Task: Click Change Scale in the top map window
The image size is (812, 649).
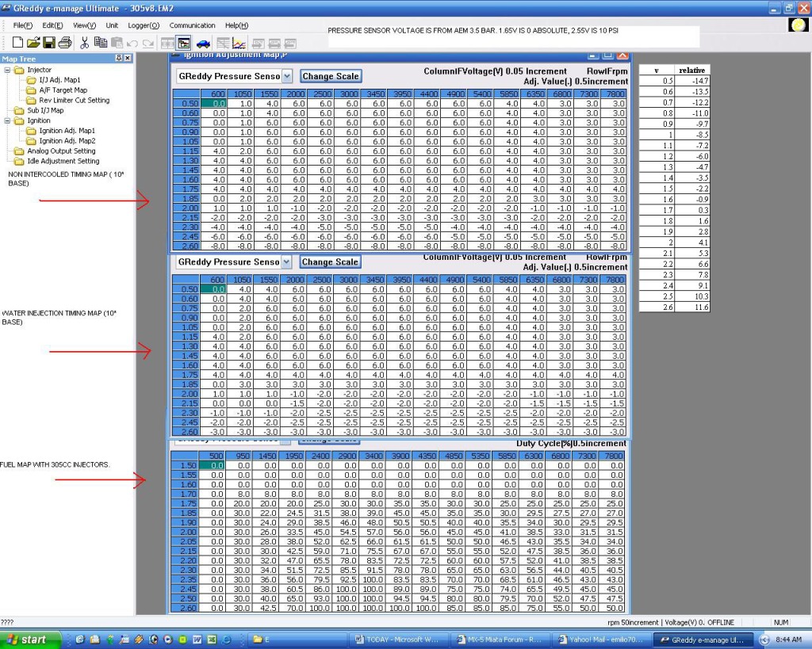Action: [330, 76]
